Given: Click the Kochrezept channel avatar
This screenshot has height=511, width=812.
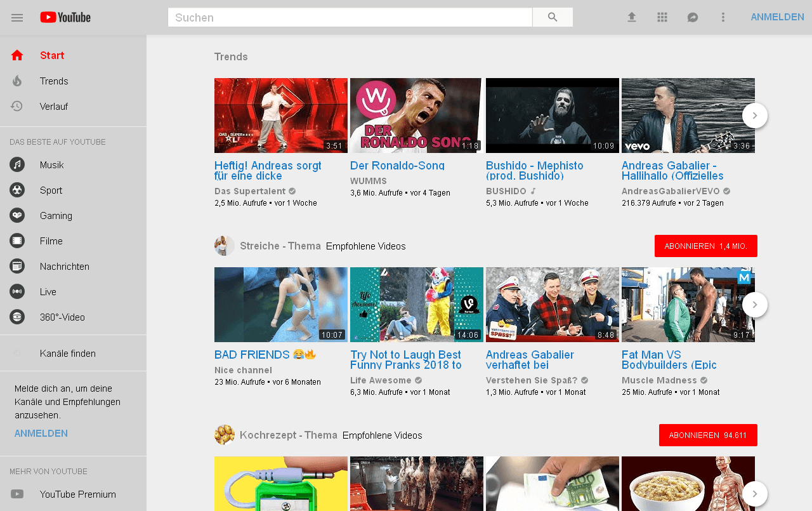Looking at the screenshot, I should (x=225, y=435).
